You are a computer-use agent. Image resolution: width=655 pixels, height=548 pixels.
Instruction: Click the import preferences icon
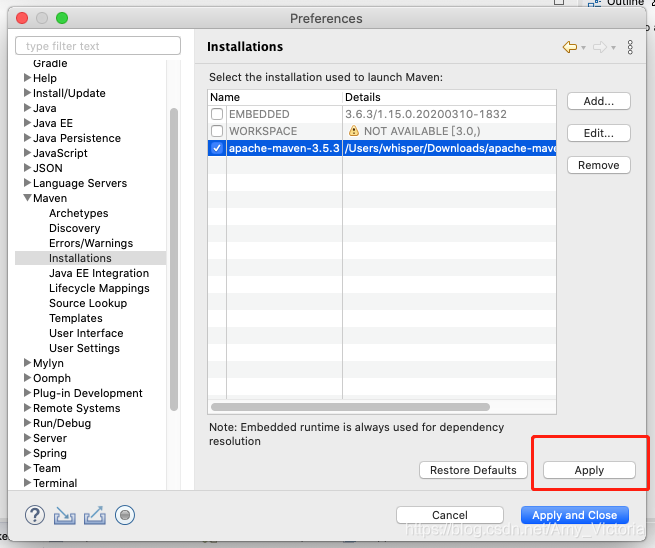65,515
